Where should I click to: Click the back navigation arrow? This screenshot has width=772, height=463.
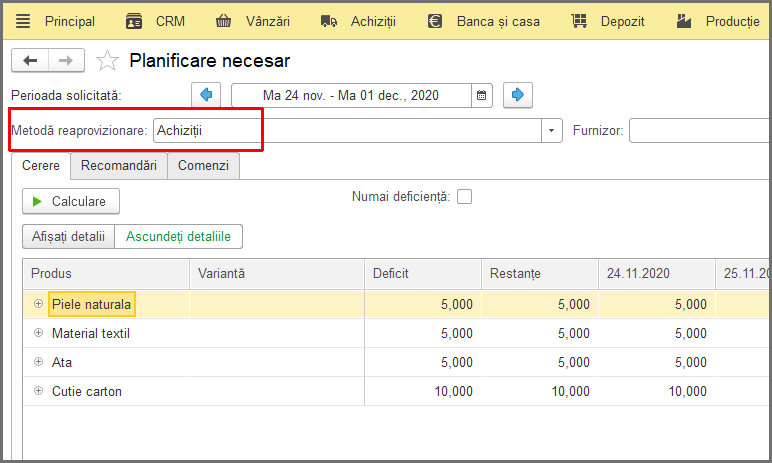coord(30,61)
